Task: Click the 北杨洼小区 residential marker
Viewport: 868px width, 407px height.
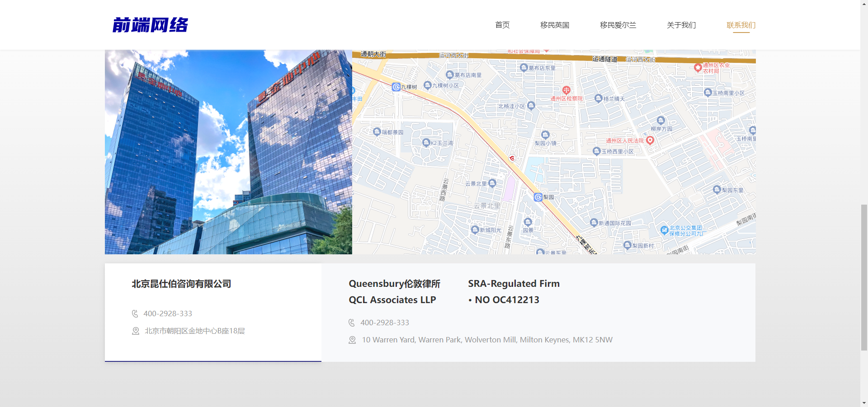Action: [531, 105]
